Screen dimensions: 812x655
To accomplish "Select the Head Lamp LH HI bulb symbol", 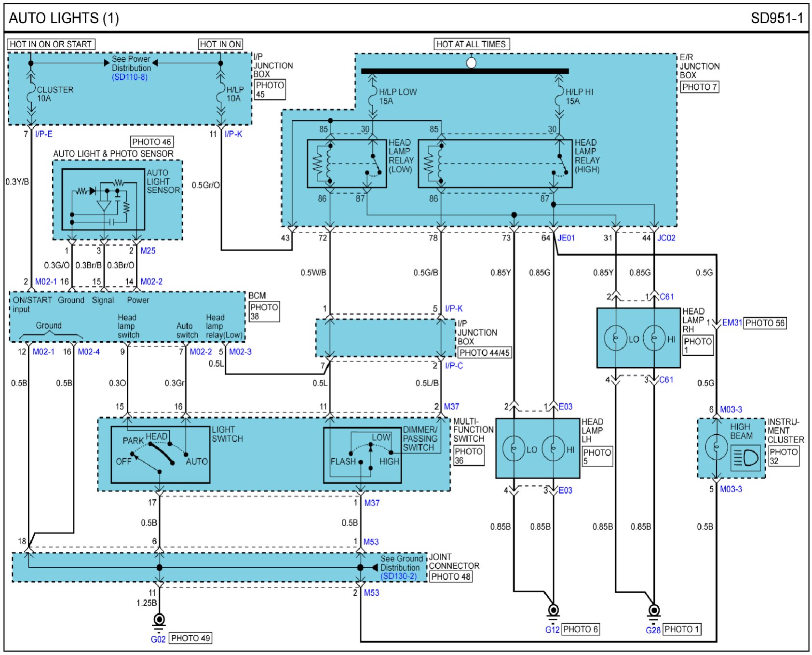I will [554, 449].
